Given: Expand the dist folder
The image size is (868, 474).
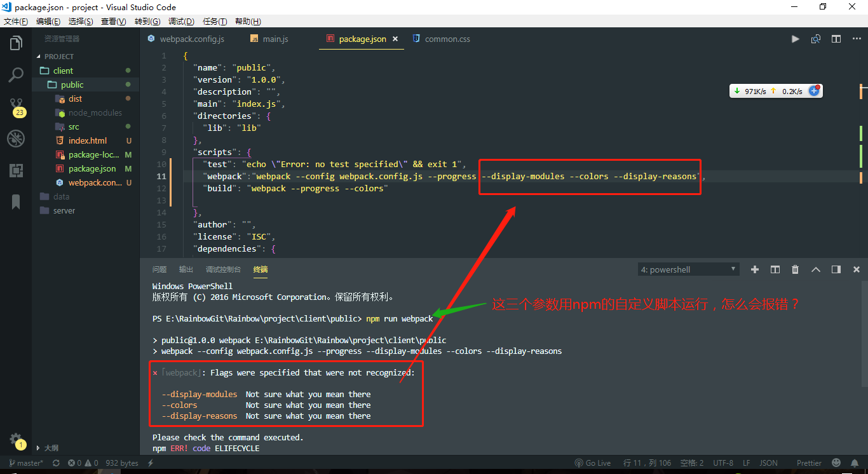Looking at the screenshot, I should 86,98.
